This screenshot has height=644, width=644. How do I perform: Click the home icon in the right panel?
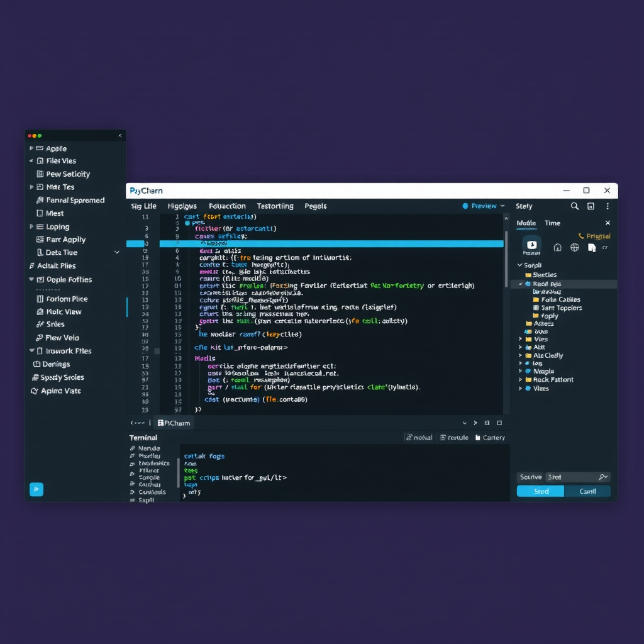(x=558, y=247)
